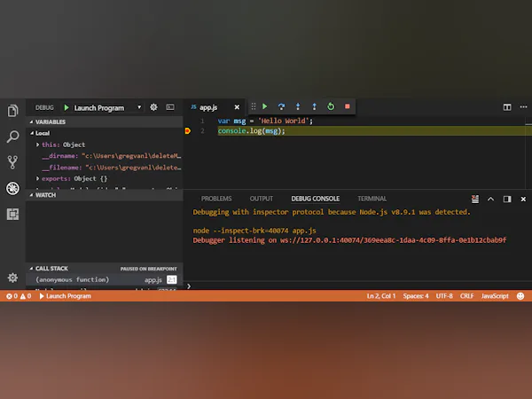The height and width of the screenshot is (399, 532).
Task: Click Launch Program in the status bar
Action: point(65,296)
